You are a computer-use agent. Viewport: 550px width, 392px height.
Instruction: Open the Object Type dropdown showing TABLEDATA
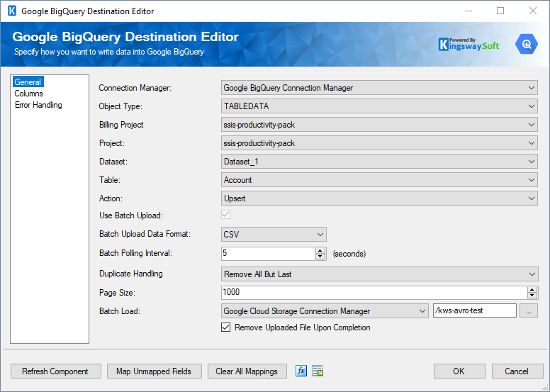pos(379,106)
